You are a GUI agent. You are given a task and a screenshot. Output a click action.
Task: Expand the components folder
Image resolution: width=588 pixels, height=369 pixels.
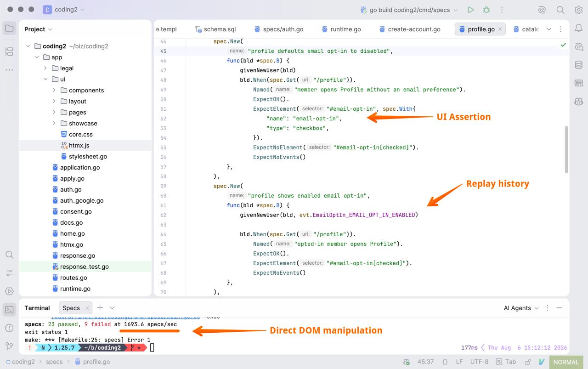(x=54, y=90)
